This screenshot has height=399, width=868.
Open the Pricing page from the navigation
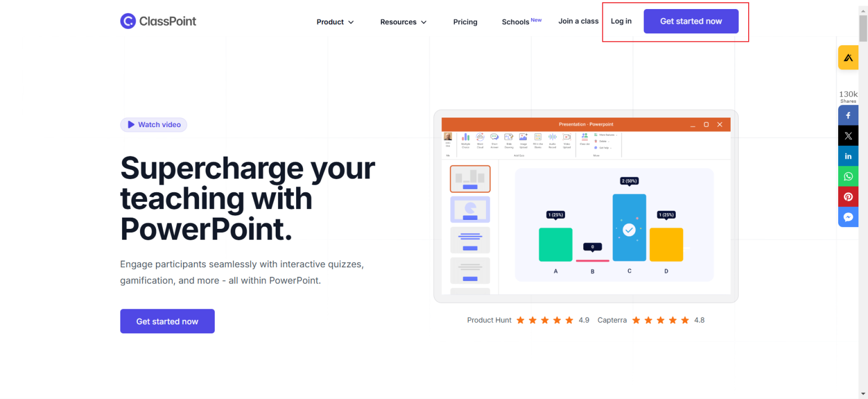click(465, 22)
